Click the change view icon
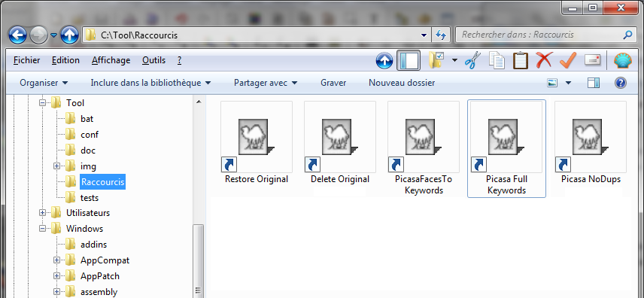 [x=552, y=83]
